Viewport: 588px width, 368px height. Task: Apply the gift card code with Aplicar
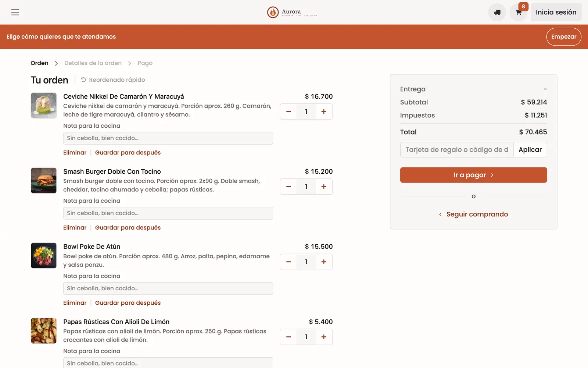(530, 149)
